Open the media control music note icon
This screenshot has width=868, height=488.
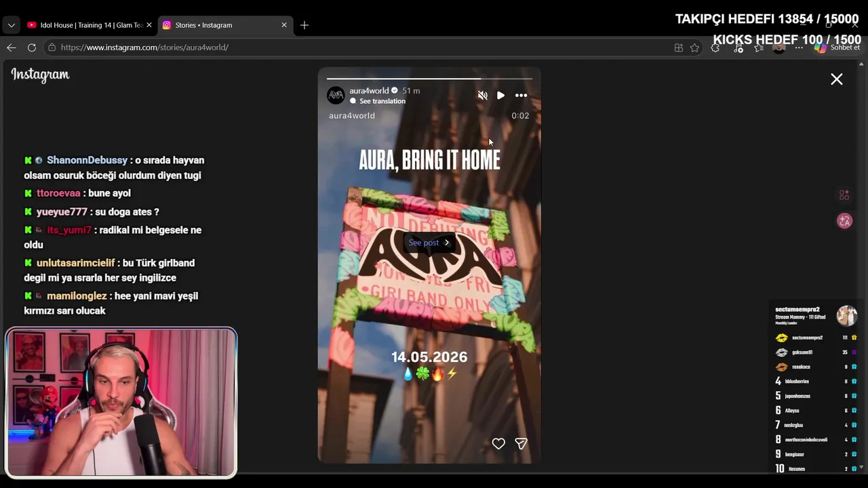point(738,48)
